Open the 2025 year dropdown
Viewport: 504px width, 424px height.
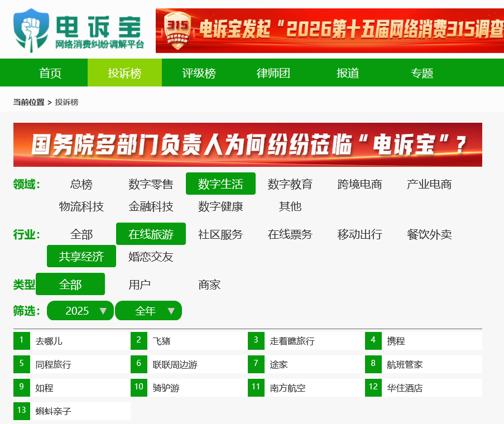pos(80,310)
